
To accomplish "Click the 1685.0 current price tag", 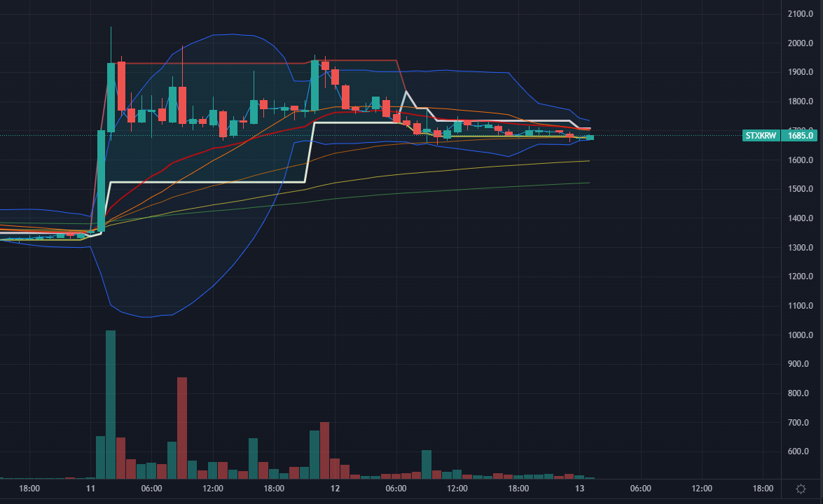I will [800, 136].
